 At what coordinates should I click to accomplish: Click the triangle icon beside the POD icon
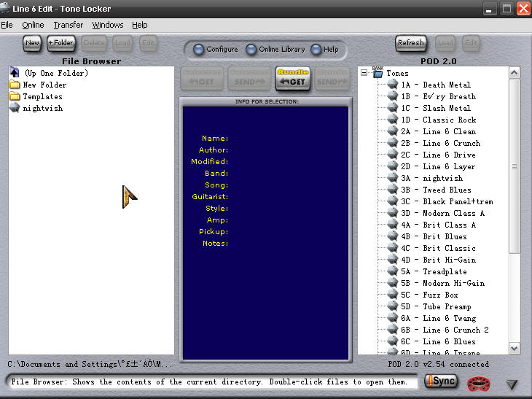pyautogui.click(x=512, y=384)
